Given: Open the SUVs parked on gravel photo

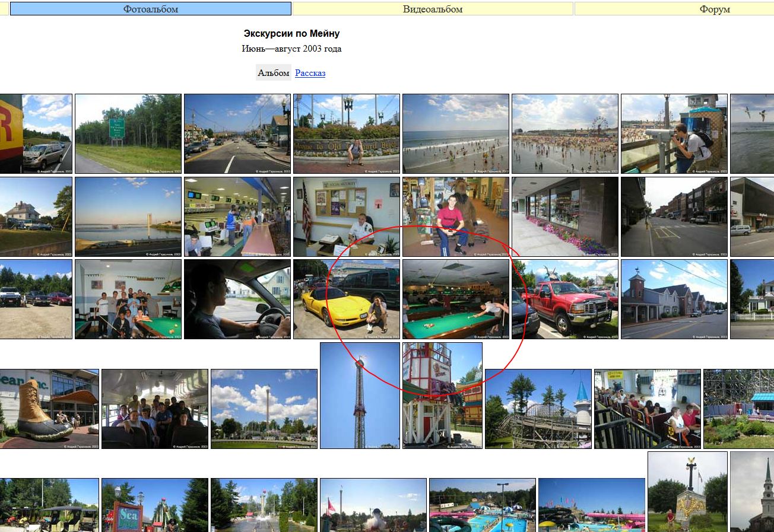Looking at the screenshot, I should [36, 299].
